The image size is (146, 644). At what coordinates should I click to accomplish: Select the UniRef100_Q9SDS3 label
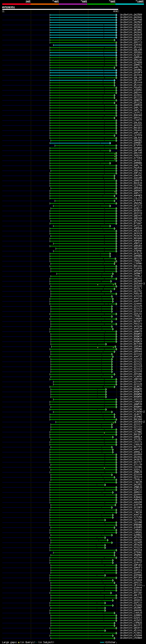(131, 600)
